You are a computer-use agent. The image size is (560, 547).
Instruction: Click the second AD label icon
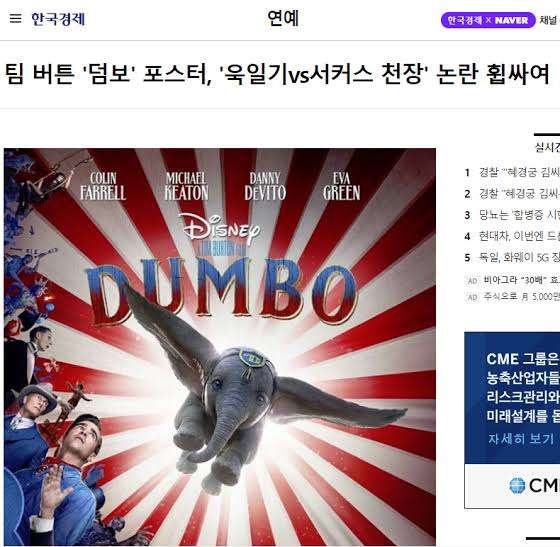tap(472, 297)
